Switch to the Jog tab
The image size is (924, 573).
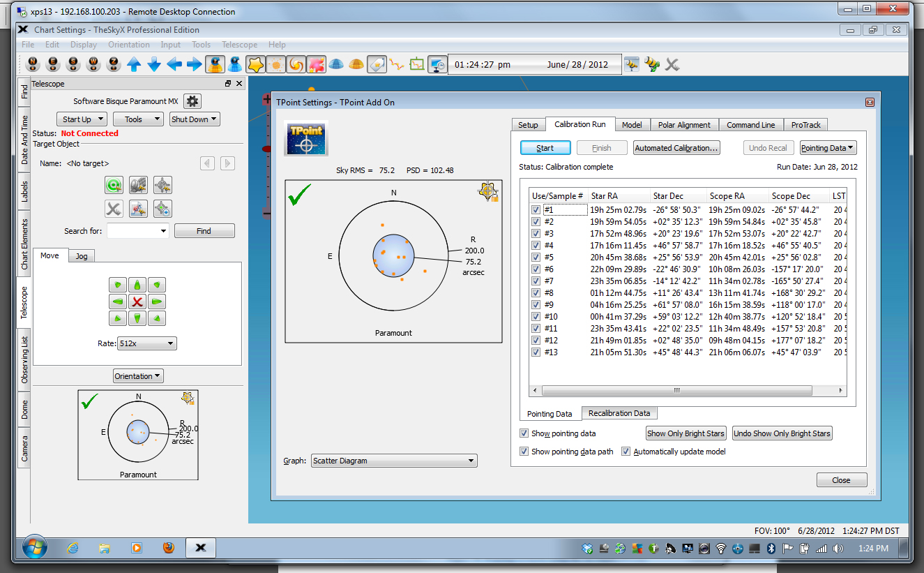point(82,256)
